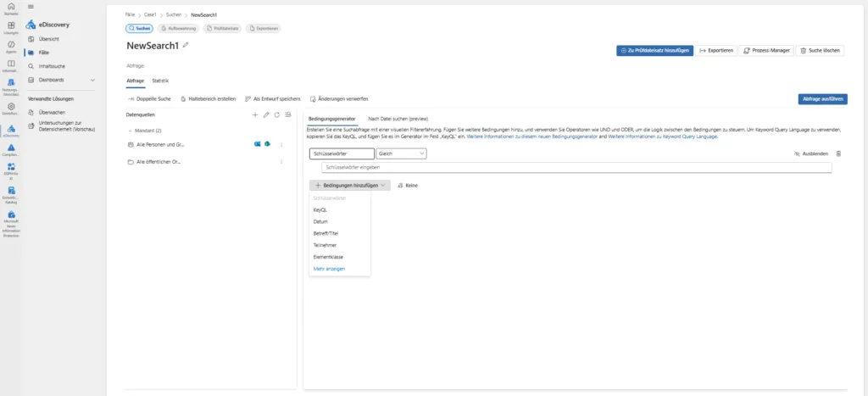The height and width of the screenshot is (396, 868).
Task: Switch to the Statistik tab
Action: point(159,80)
